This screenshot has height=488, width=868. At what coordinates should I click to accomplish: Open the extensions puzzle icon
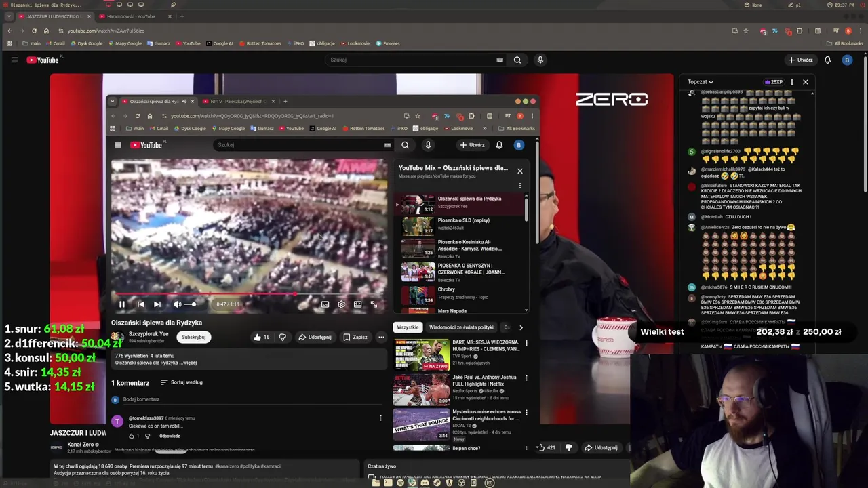click(800, 30)
